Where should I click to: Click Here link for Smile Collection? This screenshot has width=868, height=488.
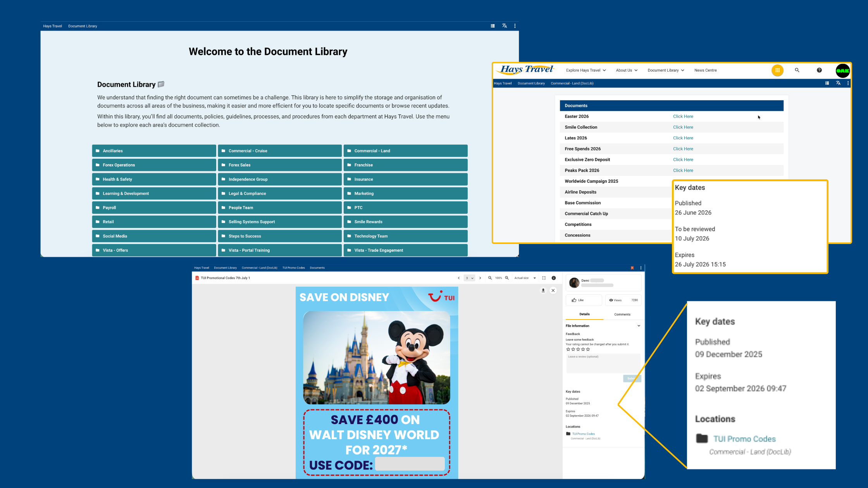[683, 127]
